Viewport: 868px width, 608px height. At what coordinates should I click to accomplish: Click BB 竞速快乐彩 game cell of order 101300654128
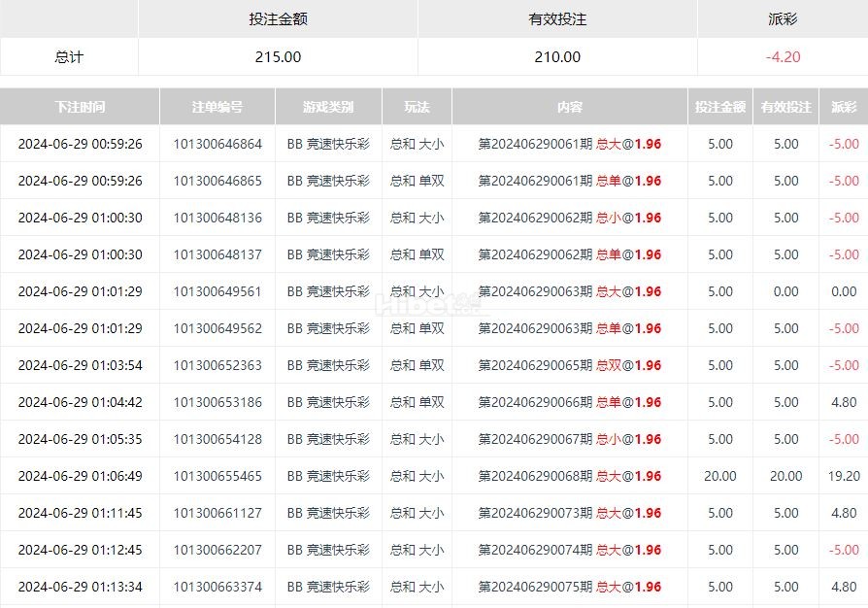pyautogui.click(x=328, y=439)
